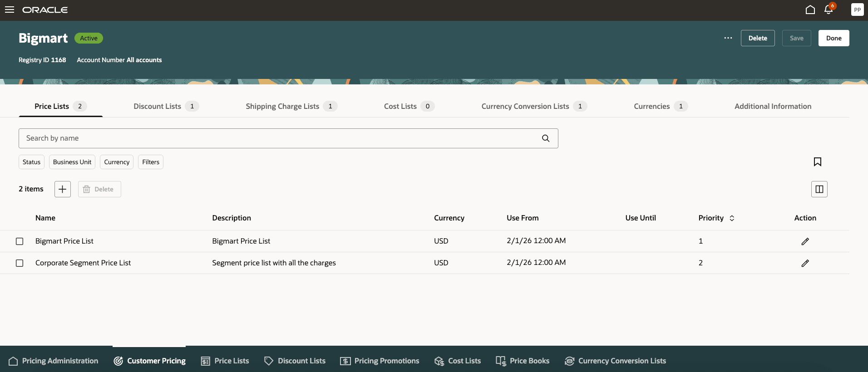The width and height of the screenshot is (868, 372).
Task: Open the Filters chip
Action: click(151, 162)
